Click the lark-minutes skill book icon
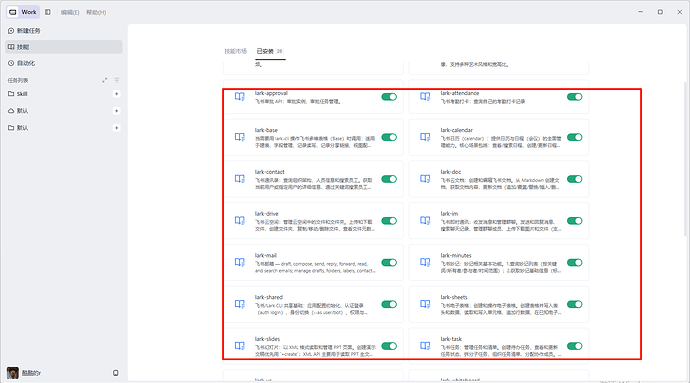This screenshot has height=383, width=690. point(425,262)
